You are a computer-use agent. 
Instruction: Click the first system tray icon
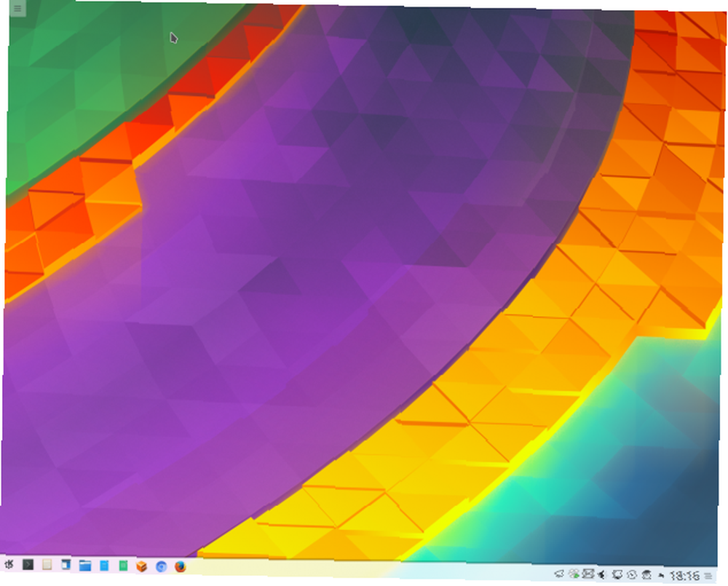559,574
